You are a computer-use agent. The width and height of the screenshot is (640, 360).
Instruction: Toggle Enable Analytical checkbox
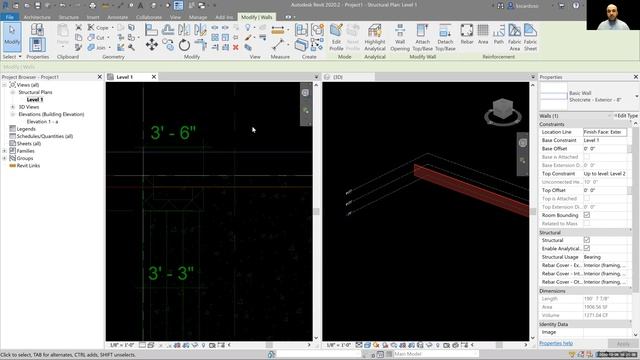[x=587, y=248]
